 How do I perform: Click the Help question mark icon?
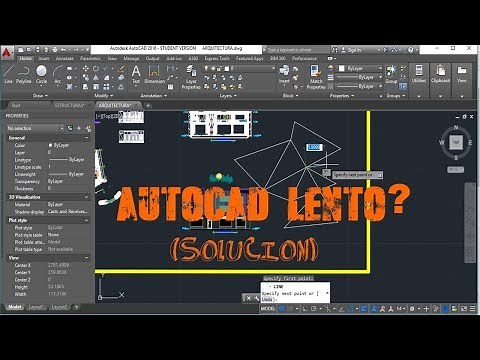click(x=411, y=50)
